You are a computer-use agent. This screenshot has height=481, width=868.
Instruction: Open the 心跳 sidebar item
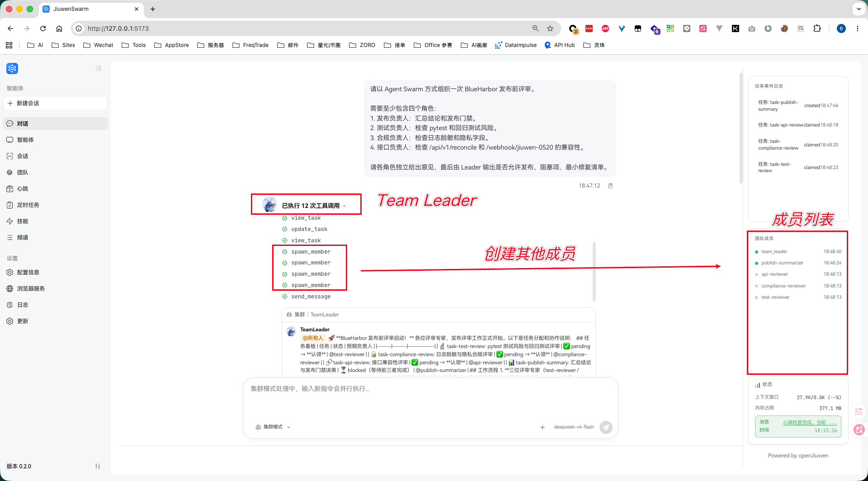pyautogui.click(x=55, y=189)
